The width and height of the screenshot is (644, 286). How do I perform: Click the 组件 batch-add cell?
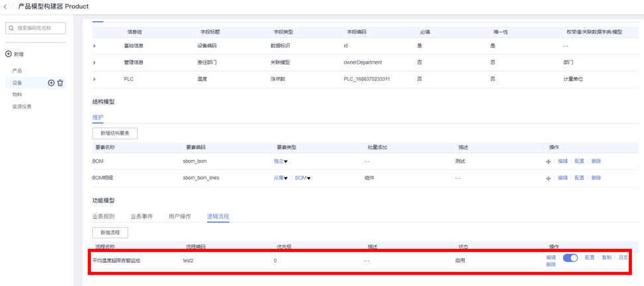coord(369,178)
